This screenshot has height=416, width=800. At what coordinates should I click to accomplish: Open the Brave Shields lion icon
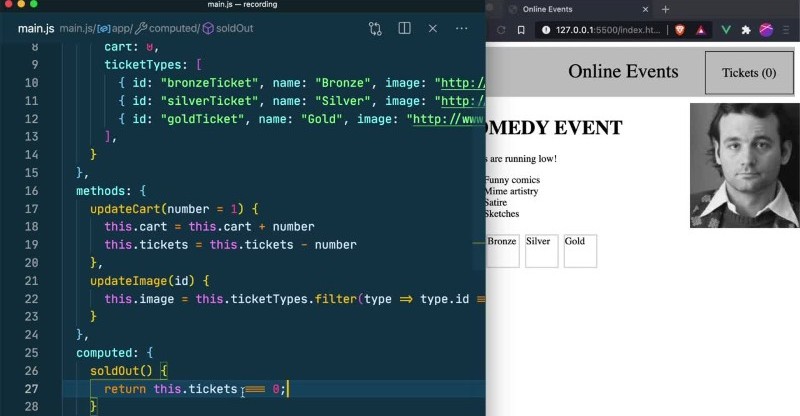point(680,30)
